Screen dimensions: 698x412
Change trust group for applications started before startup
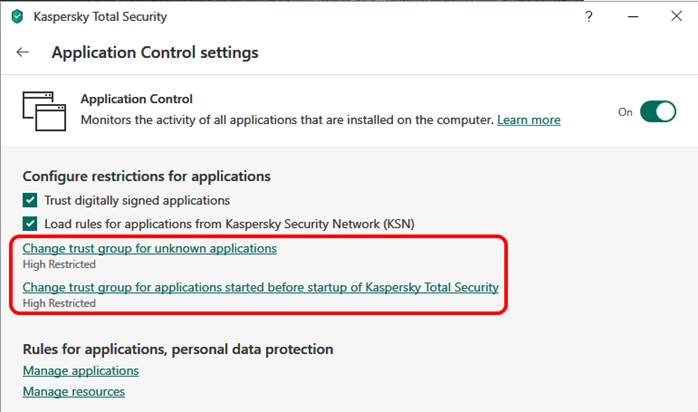260,287
